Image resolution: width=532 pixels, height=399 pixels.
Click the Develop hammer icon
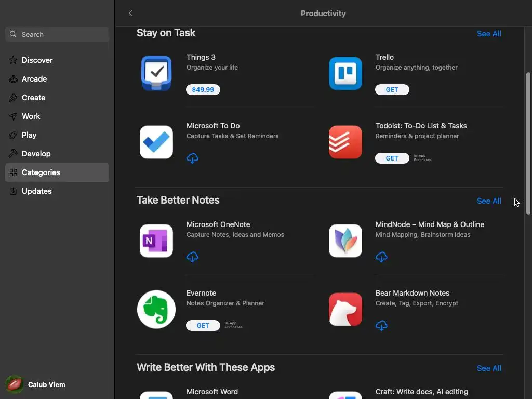point(13,154)
